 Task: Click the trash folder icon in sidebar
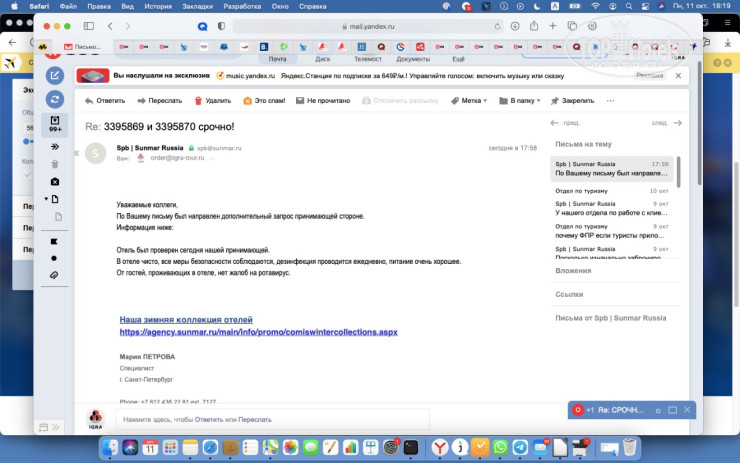pyautogui.click(x=55, y=163)
